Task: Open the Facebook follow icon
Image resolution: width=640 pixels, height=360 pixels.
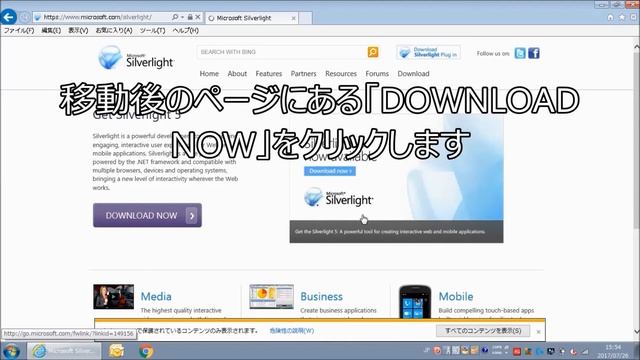Action: click(533, 53)
